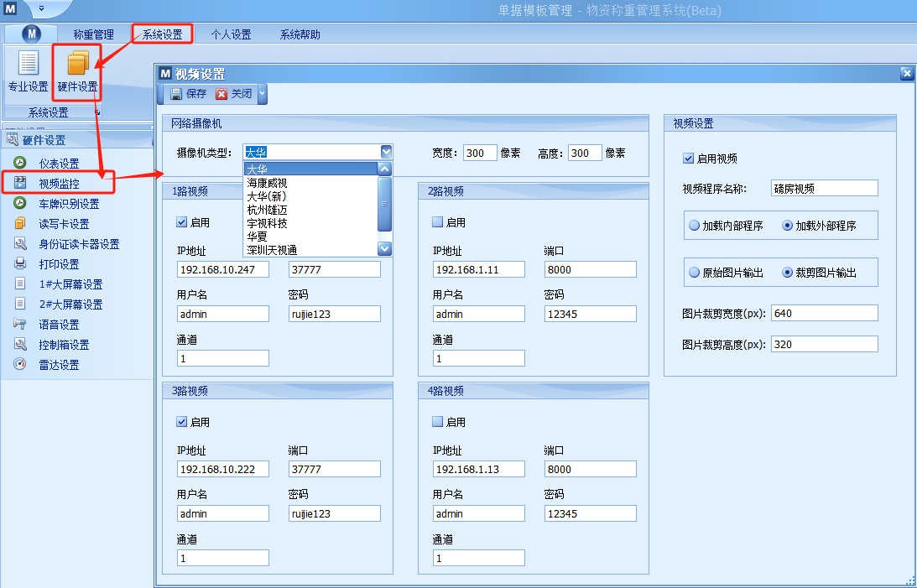The width and height of the screenshot is (917, 588).
Task: Toggle the 启用视频 checkbox
Action: (688, 159)
